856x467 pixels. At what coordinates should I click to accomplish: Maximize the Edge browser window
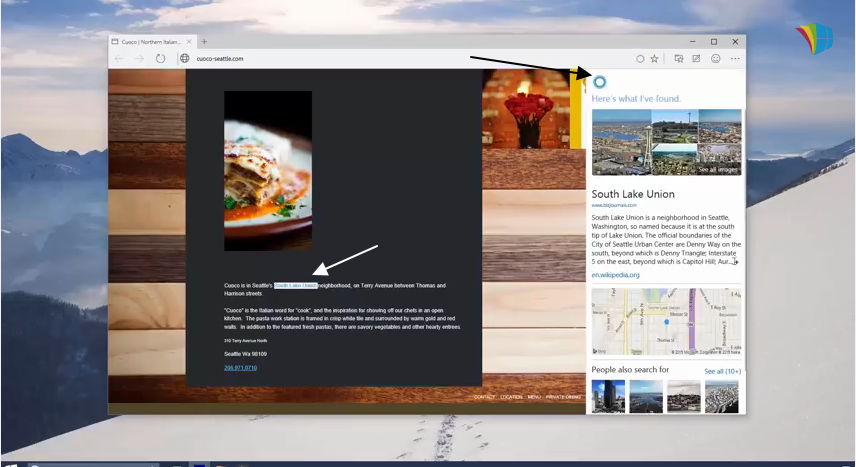[x=714, y=42]
